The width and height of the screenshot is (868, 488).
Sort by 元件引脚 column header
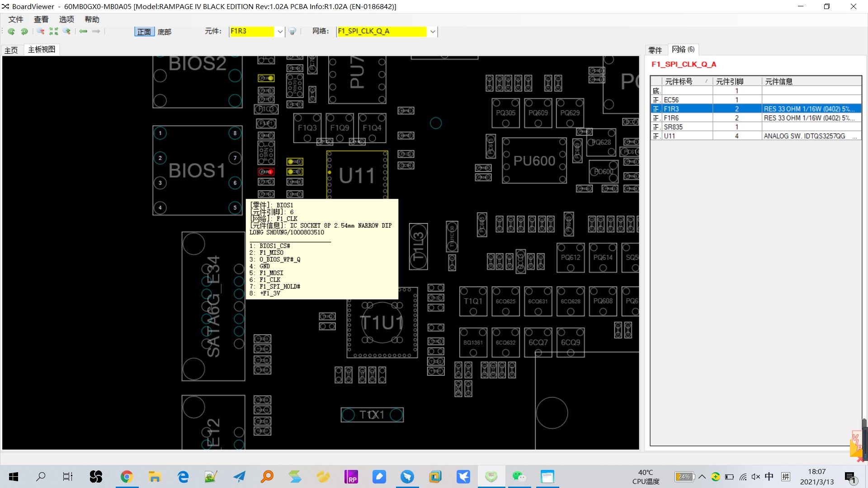(x=737, y=81)
